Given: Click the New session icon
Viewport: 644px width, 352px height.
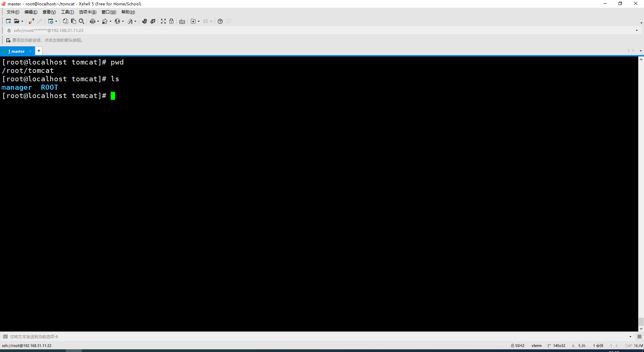Looking at the screenshot, I should pos(8,21).
